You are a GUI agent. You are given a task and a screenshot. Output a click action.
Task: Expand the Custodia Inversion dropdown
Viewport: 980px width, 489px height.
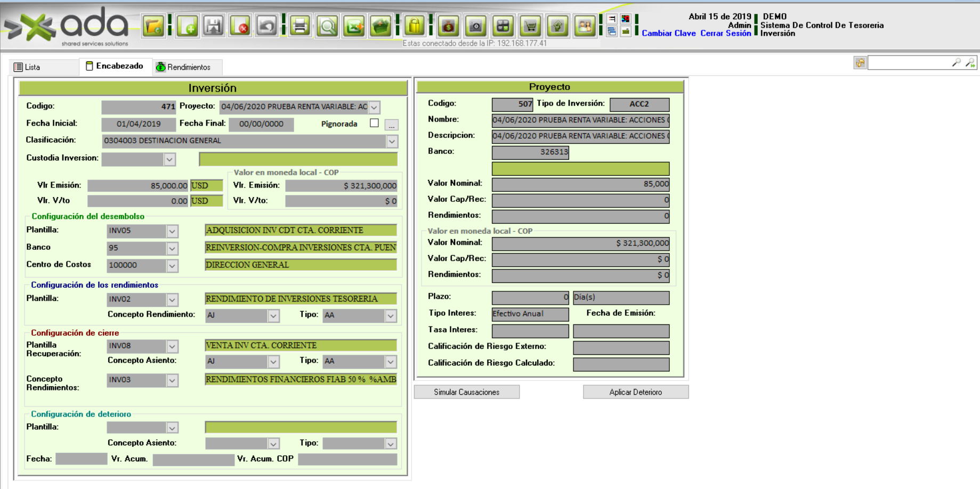click(x=169, y=159)
